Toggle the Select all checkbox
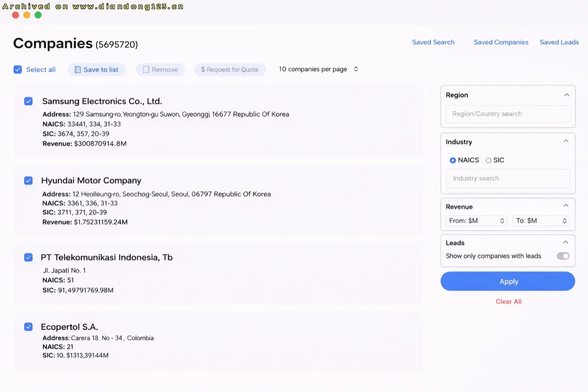588x392 pixels. pyautogui.click(x=18, y=69)
